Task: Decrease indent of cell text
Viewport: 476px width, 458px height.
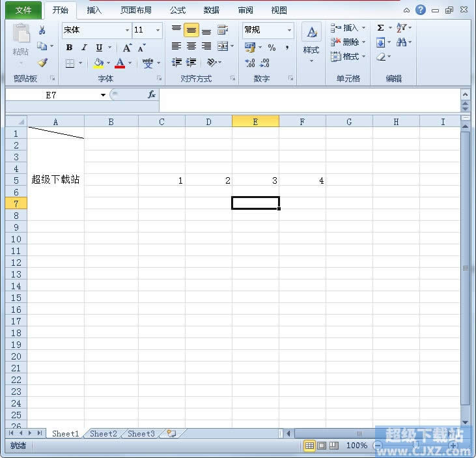Action: 176,63
